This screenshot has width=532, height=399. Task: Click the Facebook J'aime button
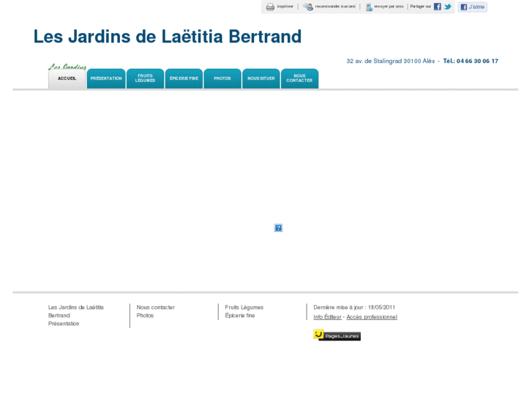coord(472,7)
